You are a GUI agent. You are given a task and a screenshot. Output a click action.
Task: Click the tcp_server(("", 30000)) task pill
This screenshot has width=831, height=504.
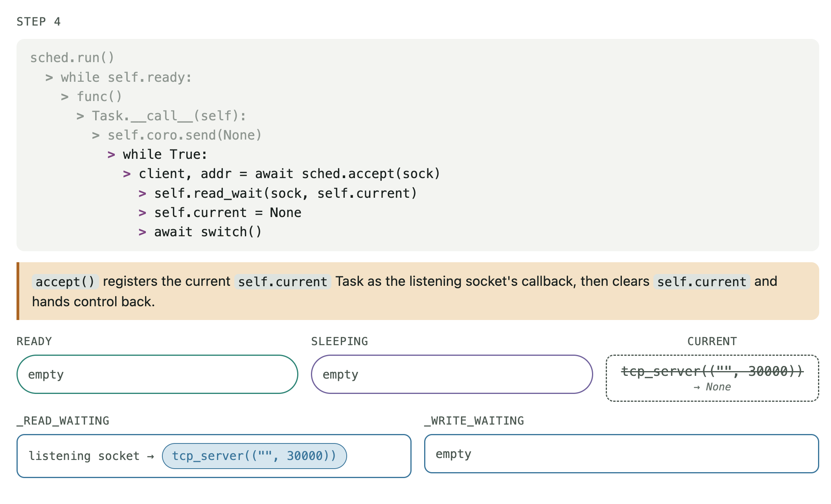tap(254, 456)
